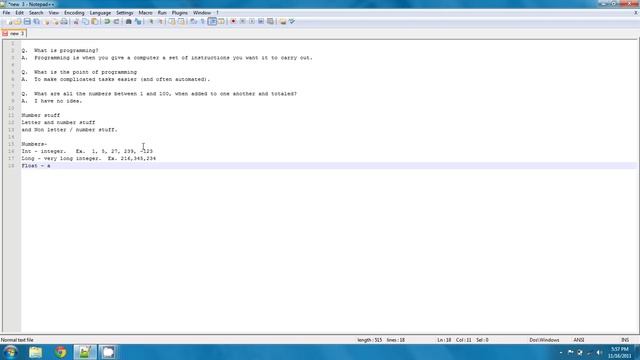Click line starting 'Int - integer.'
The height and width of the screenshot is (360, 640).
87,151
